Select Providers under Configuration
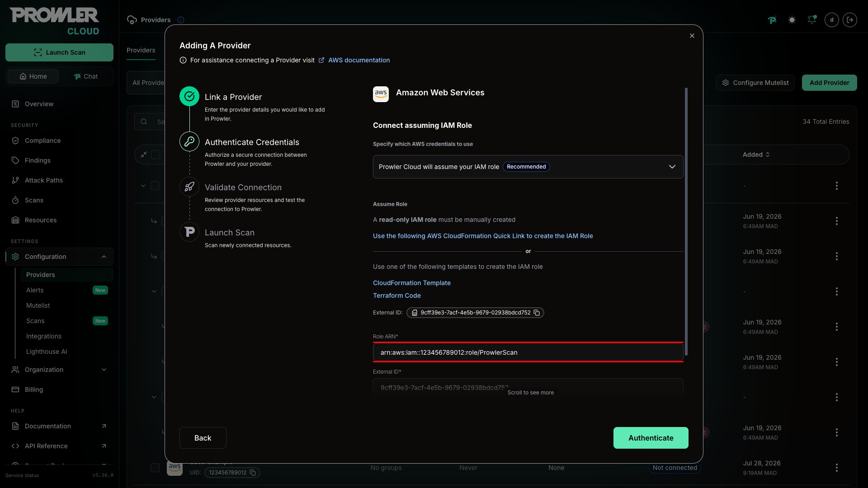This screenshot has width=868, height=488. (67, 275)
